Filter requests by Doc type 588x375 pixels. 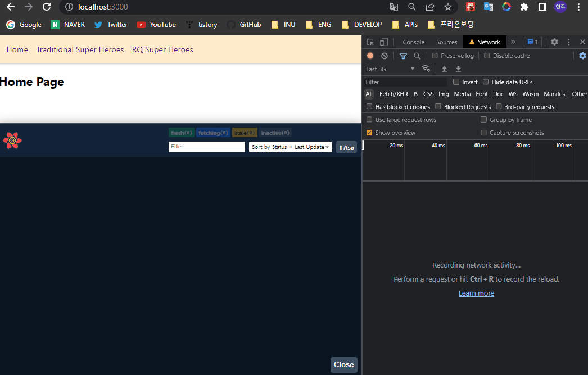click(498, 94)
